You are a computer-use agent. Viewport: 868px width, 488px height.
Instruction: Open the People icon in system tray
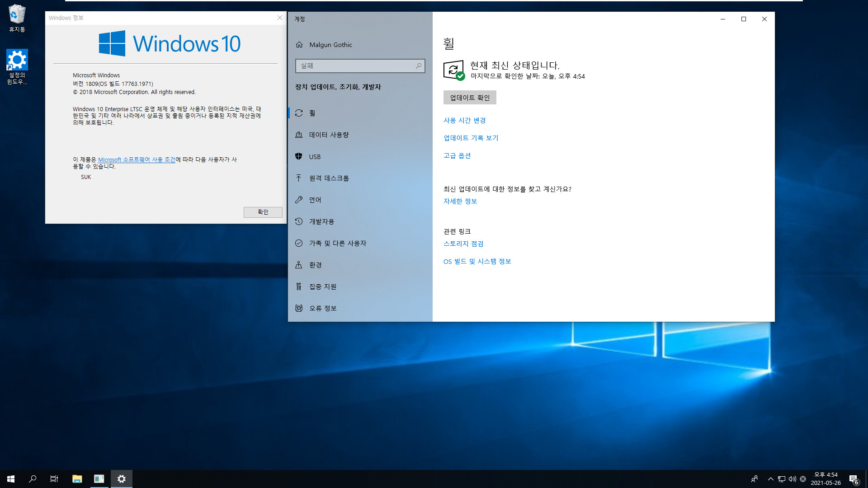(x=754, y=479)
